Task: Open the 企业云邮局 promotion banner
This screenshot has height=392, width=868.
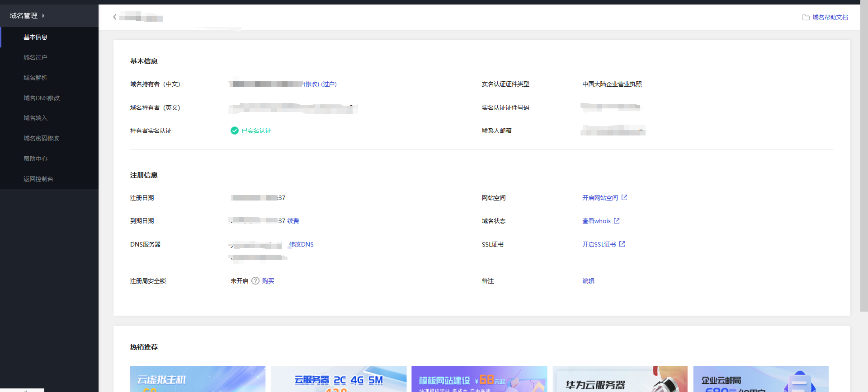Action: 761,379
